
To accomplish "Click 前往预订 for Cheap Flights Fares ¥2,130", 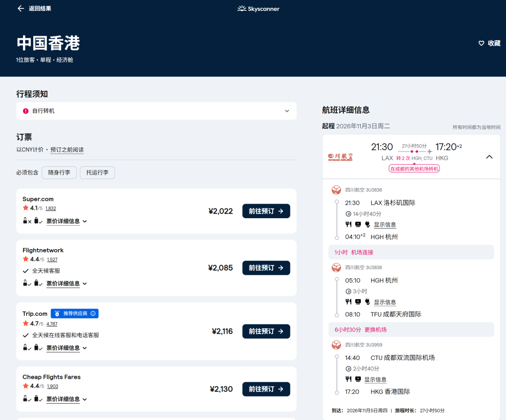I will (266, 389).
